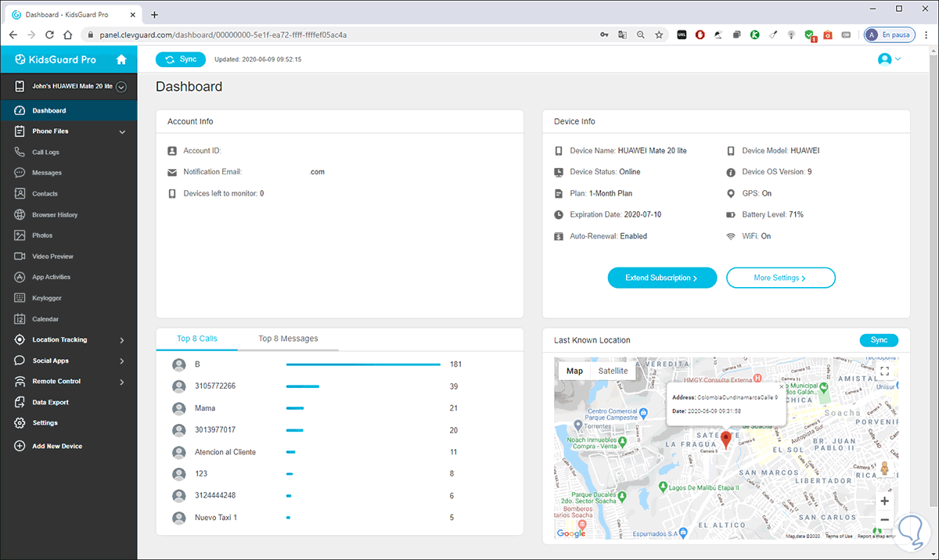Click the KidsGuard Pro home icon

121,59
